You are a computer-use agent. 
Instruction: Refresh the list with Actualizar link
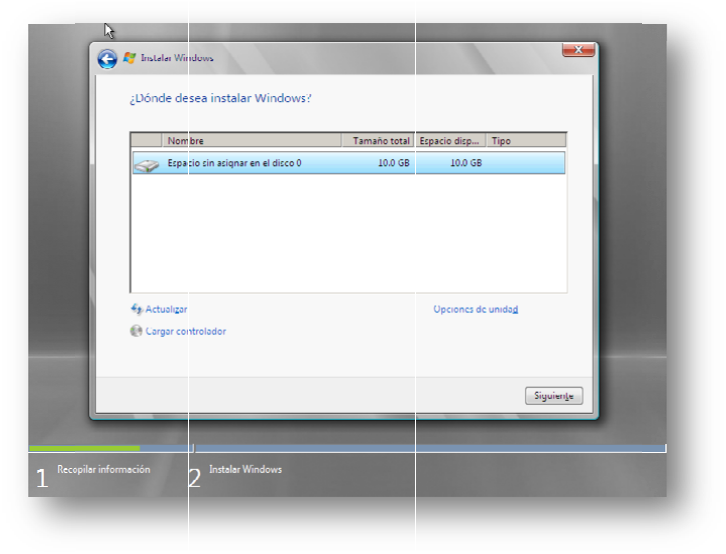pyautogui.click(x=166, y=309)
